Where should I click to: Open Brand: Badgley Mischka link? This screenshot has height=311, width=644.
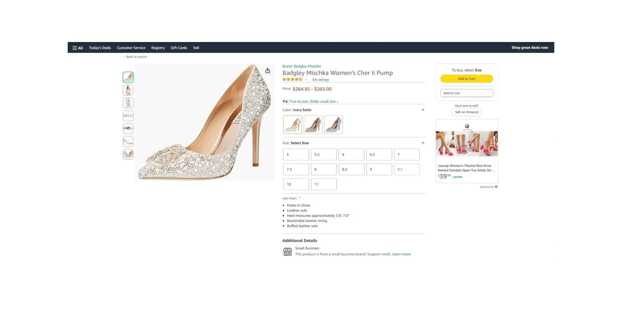point(301,66)
